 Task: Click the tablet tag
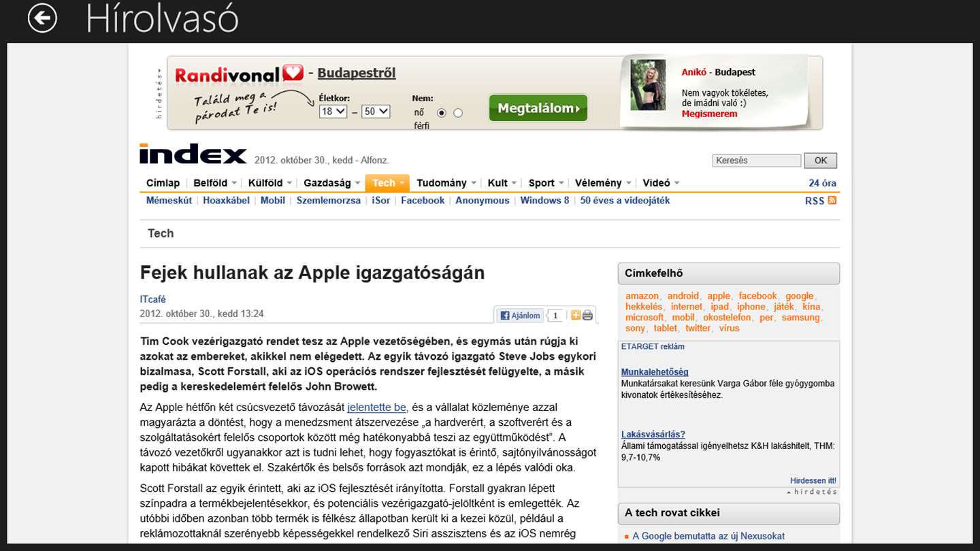pos(666,329)
